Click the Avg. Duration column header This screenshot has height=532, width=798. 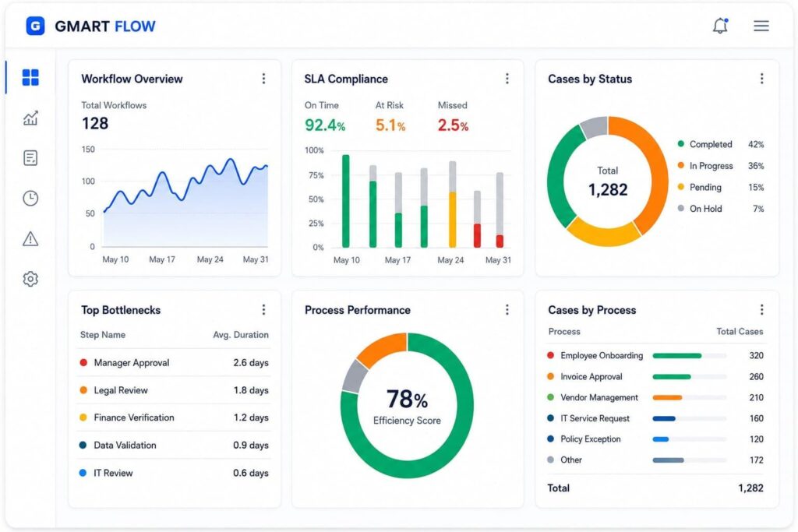241,335
